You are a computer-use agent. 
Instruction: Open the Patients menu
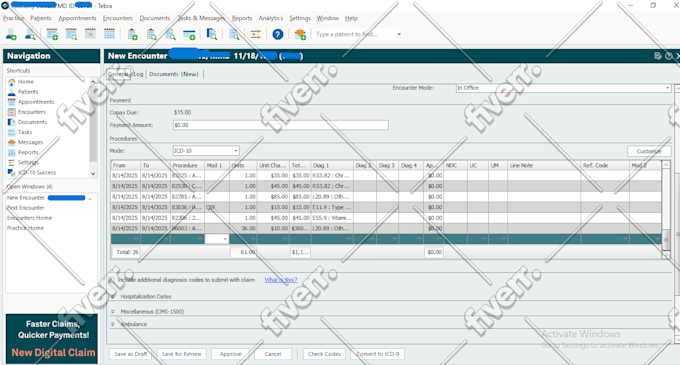point(41,18)
